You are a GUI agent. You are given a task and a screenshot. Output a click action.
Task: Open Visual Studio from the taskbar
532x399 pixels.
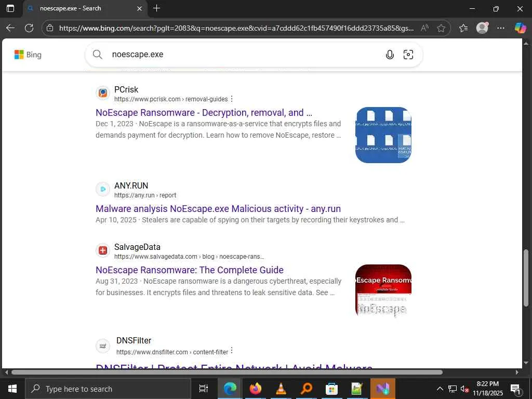pos(383,389)
